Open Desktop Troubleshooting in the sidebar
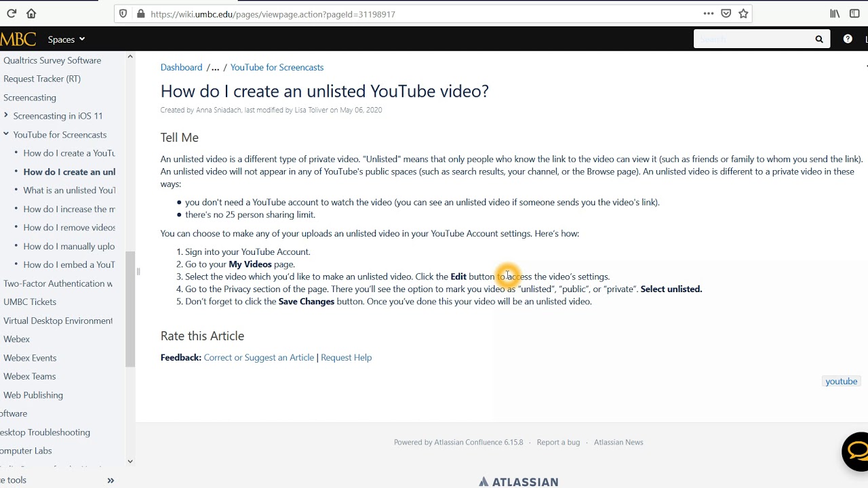The height and width of the screenshot is (488, 868). [45, 432]
